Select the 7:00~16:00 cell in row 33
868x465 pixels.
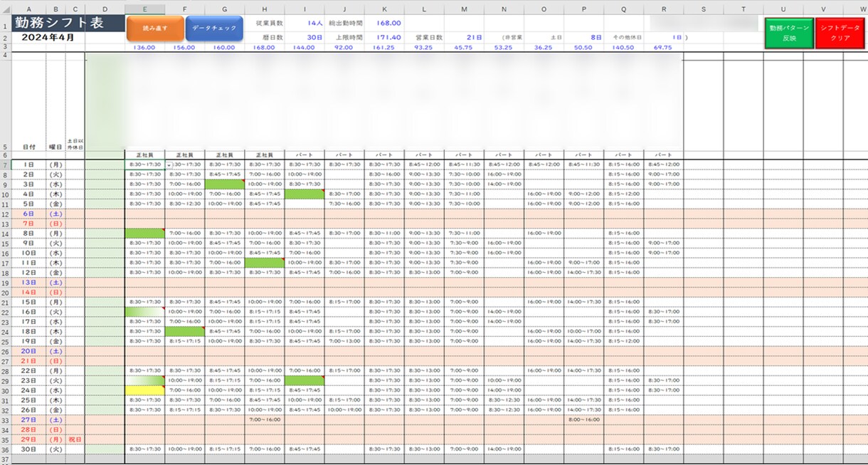tap(265, 419)
